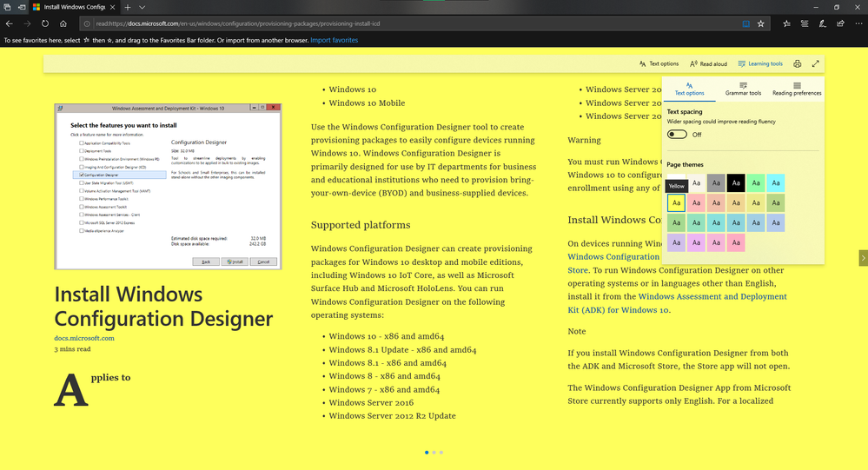Screen dimensions: 868x470
Task: Open the Windows Configuration Designer store link
Action: [x=613, y=263]
